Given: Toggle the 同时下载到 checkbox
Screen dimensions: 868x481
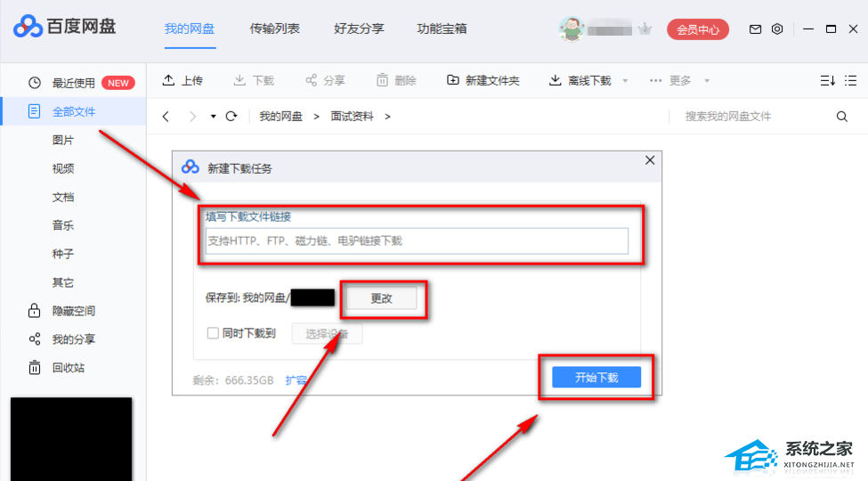Looking at the screenshot, I should click(x=213, y=333).
